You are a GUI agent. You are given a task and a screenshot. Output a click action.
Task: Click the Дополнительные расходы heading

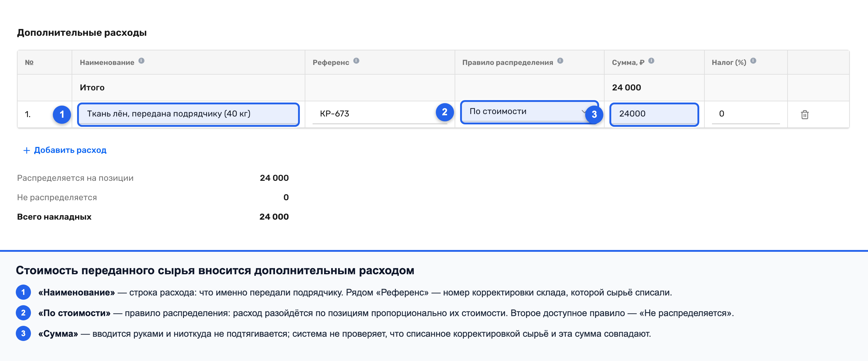pos(82,33)
